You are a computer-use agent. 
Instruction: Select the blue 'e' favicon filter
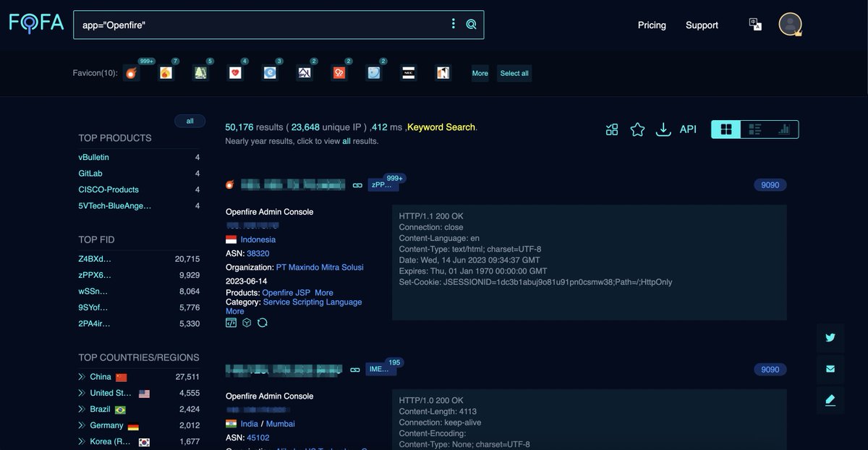coord(270,73)
